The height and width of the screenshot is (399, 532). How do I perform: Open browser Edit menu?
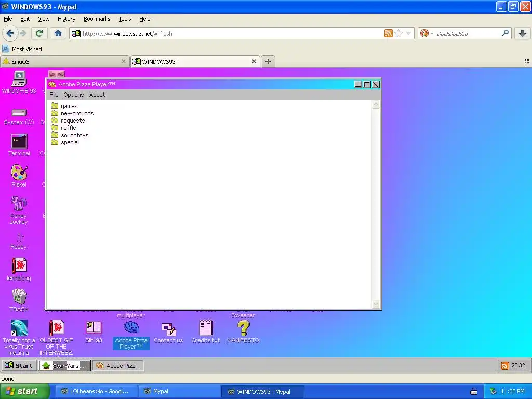[x=25, y=19]
